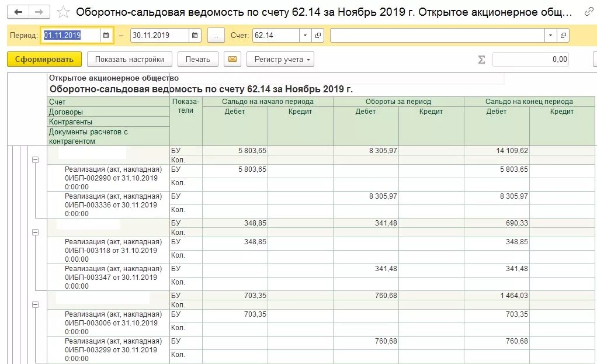
Task: Focus the empty organization field
Action: [x=437, y=36]
